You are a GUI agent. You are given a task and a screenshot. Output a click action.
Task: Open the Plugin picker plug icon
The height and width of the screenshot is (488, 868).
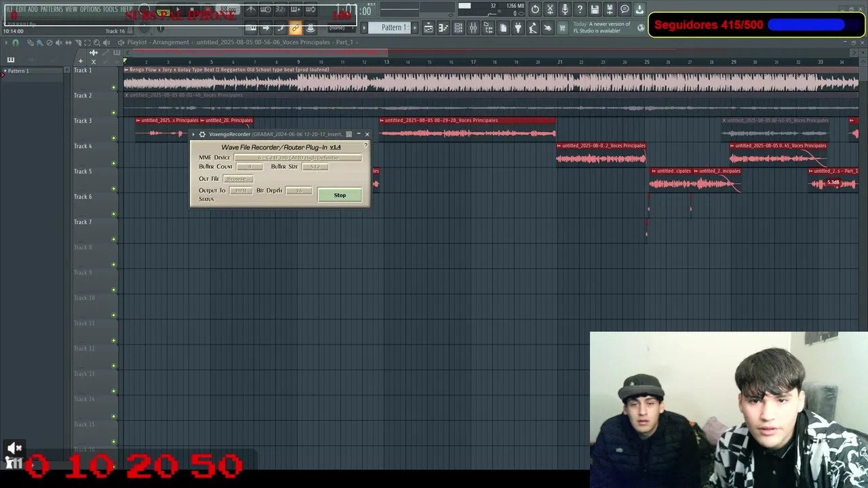pos(518,28)
